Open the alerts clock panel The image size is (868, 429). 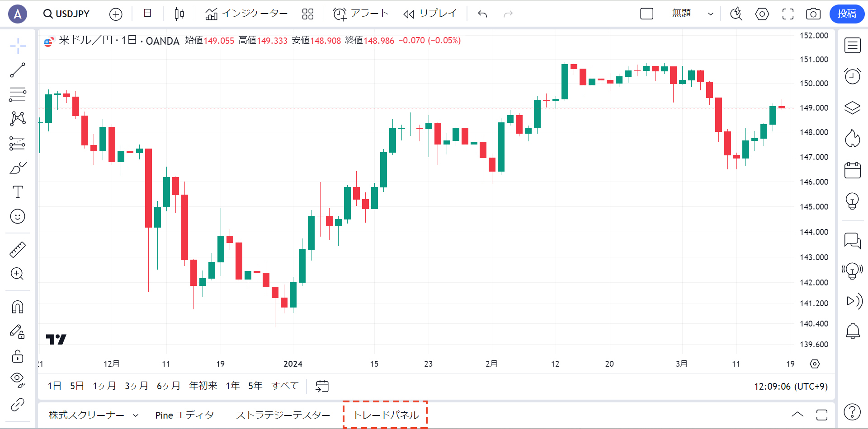pyautogui.click(x=853, y=76)
